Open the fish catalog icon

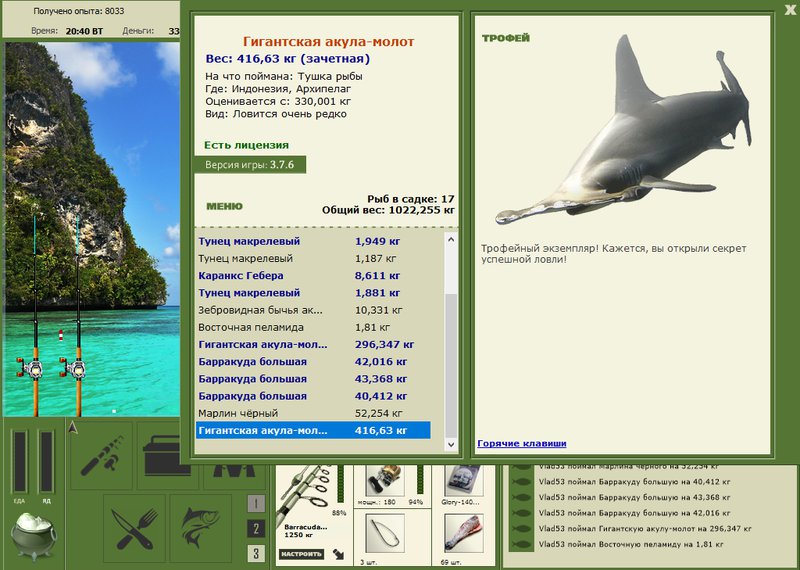[201, 528]
